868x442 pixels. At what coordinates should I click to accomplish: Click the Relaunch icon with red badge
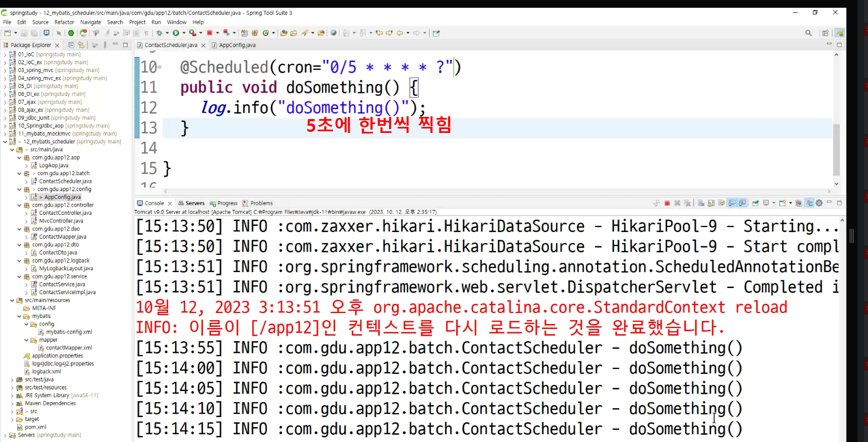tap(83, 33)
